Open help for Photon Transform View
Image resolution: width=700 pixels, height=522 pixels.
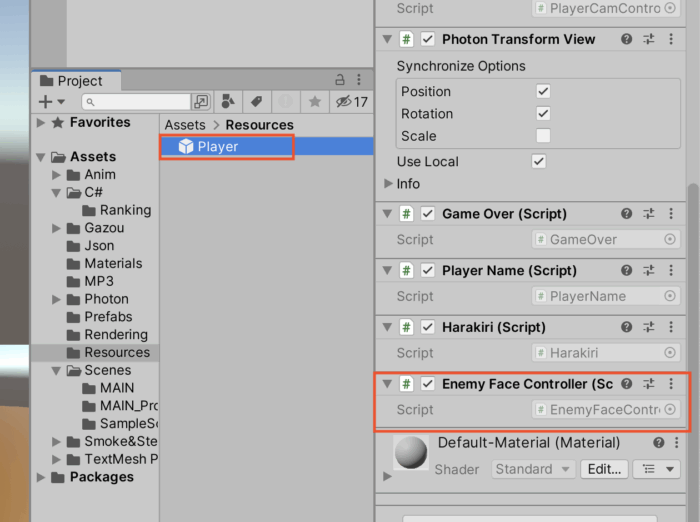tap(626, 39)
